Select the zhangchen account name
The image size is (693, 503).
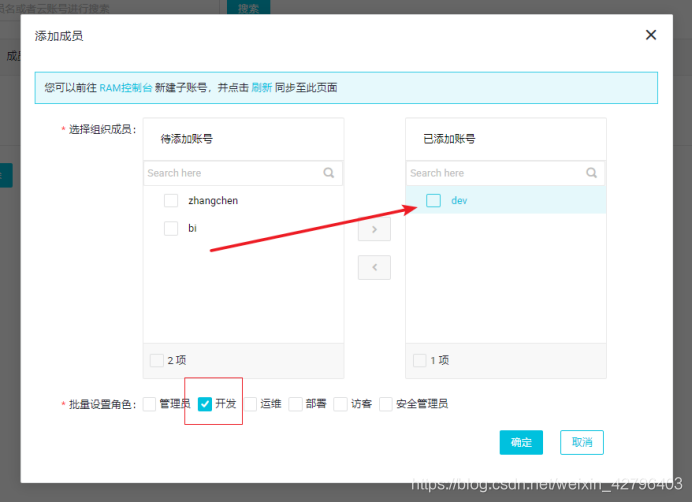point(213,201)
